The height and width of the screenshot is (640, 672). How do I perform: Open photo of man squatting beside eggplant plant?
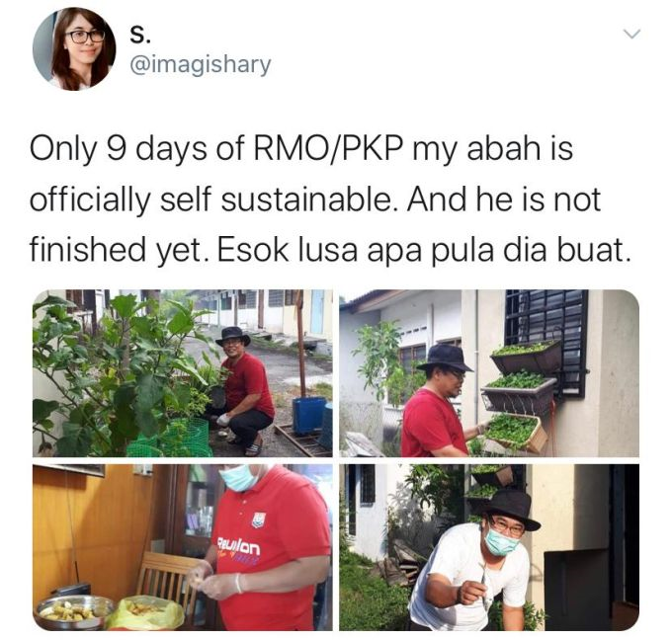point(183,373)
